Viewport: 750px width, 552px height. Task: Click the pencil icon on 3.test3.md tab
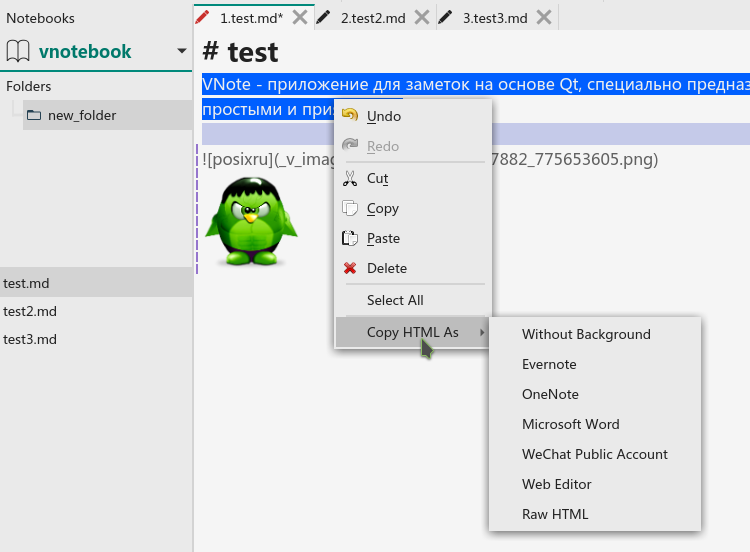[445, 18]
